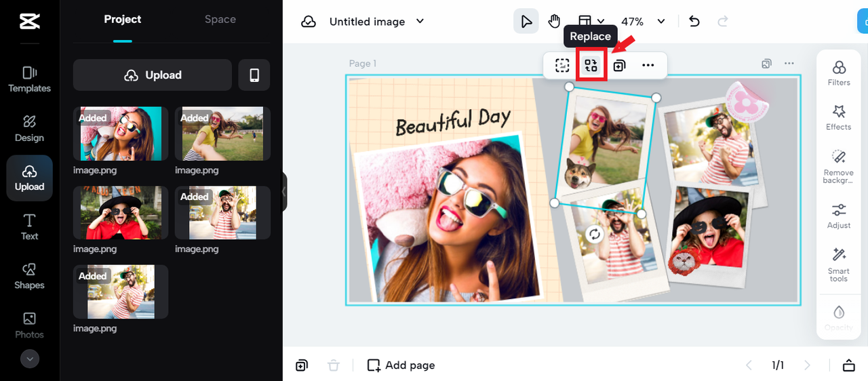The width and height of the screenshot is (868, 381).
Task: Open the Adjust panel
Action: (x=839, y=216)
